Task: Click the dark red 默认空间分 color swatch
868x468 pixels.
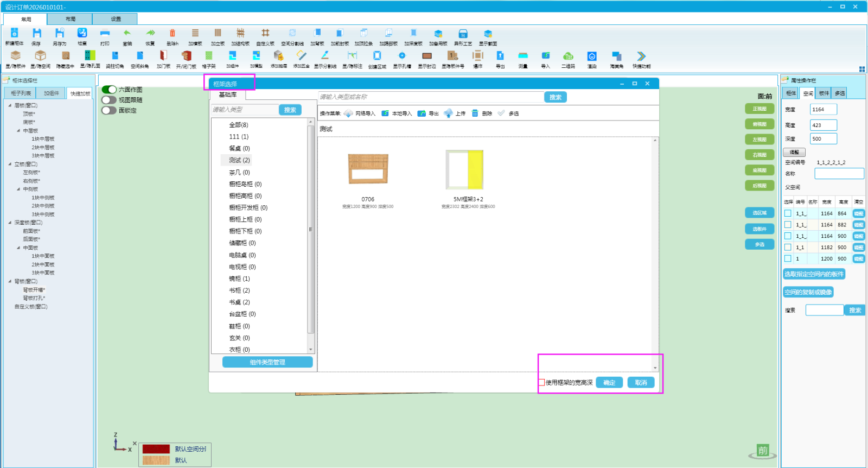Action: [x=156, y=449]
